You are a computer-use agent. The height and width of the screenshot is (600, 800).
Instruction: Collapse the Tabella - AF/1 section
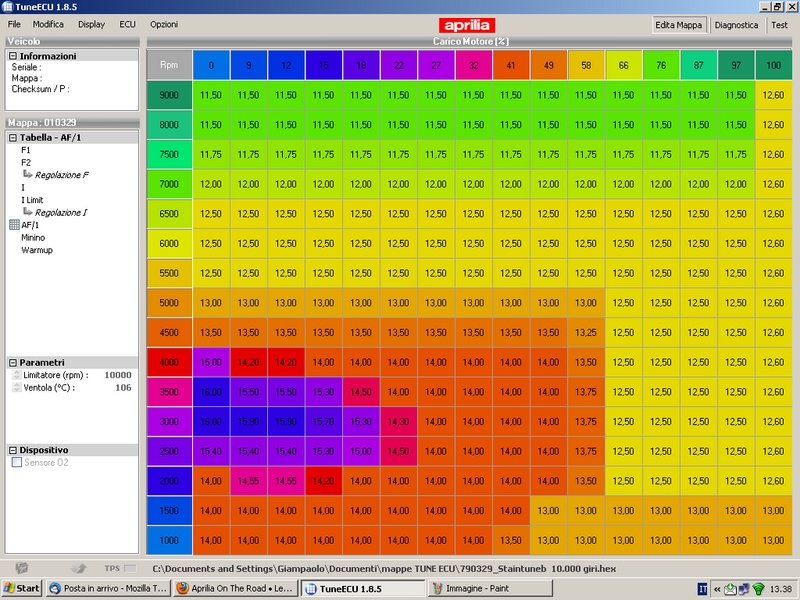(13, 138)
